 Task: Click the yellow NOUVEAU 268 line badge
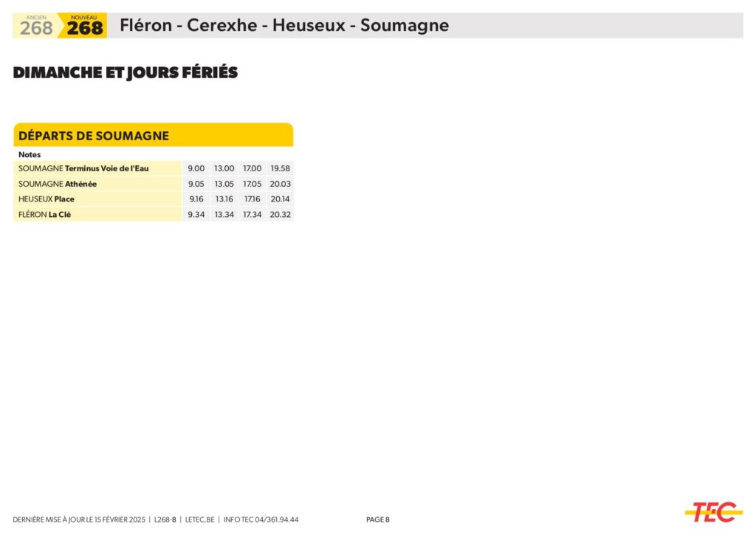coord(84,27)
